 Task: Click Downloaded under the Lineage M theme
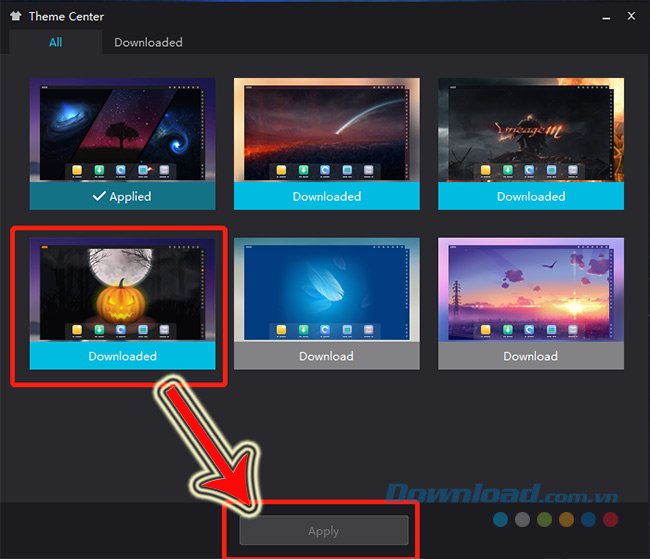pos(530,197)
